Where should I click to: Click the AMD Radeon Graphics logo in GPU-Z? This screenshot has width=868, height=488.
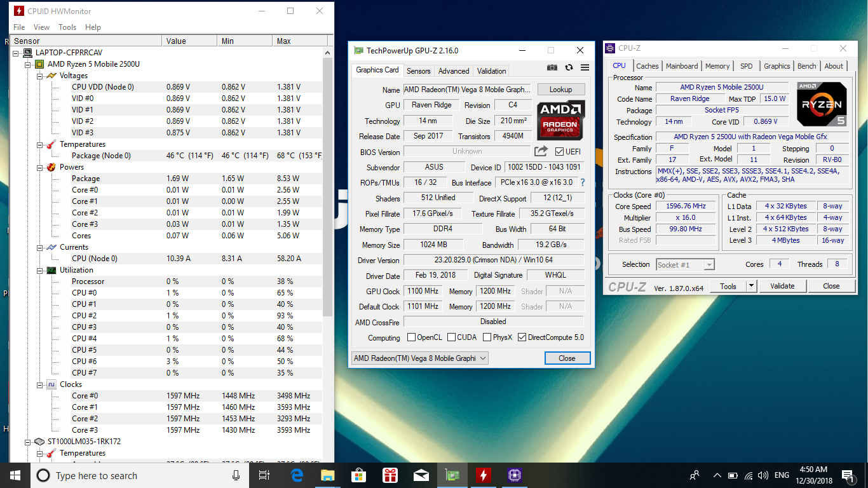(560, 121)
